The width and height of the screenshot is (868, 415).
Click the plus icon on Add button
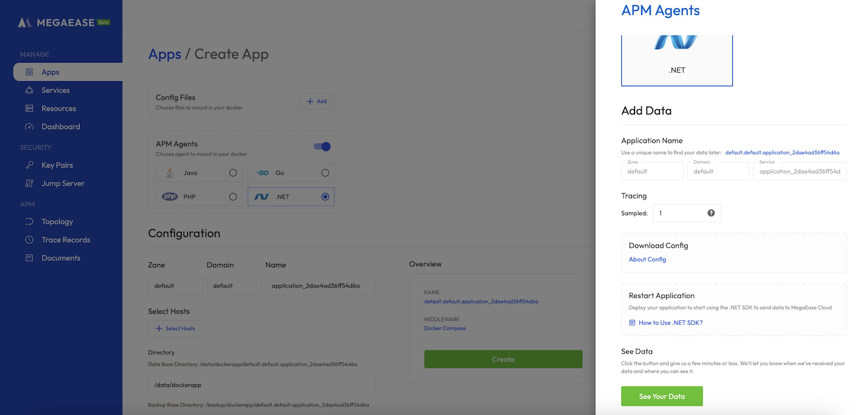tap(310, 101)
